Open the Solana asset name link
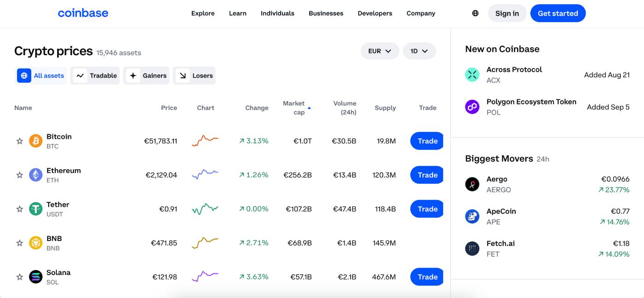The image size is (644, 298). pos(58,273)
